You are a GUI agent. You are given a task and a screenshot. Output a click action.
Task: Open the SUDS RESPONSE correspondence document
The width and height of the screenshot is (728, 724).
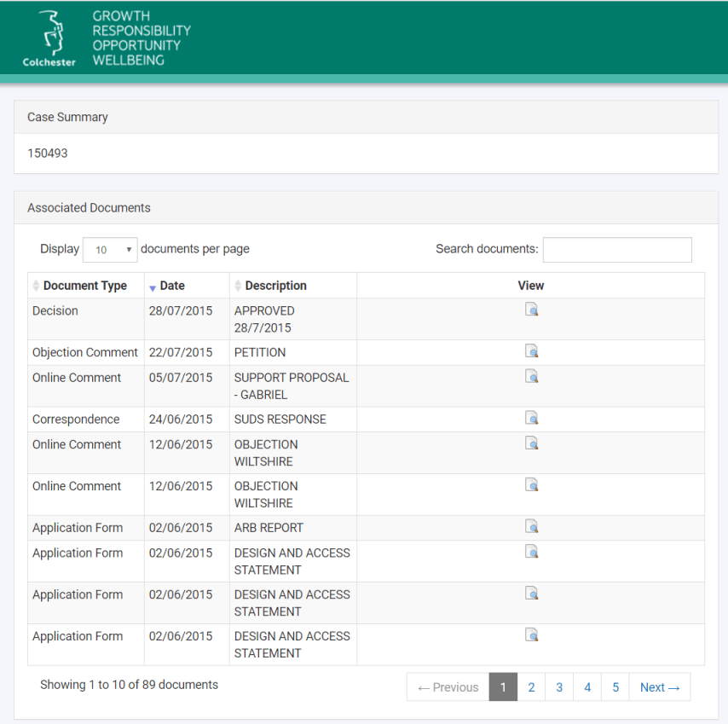531,418
